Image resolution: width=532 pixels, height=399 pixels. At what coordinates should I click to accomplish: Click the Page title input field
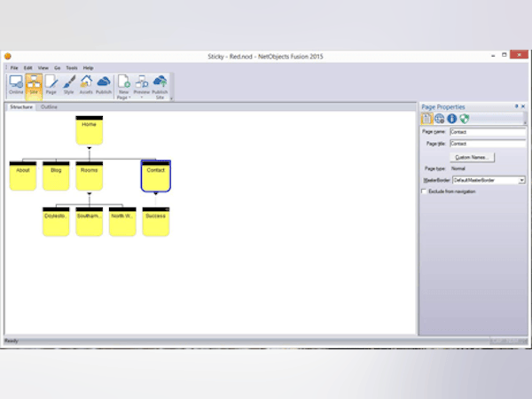pos(488,144)
